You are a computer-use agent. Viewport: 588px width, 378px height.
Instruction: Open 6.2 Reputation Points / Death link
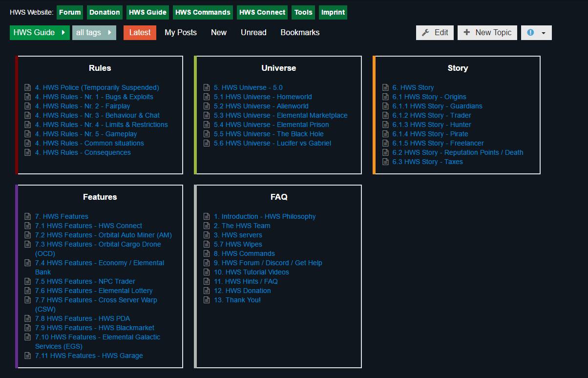coord(458,152)
